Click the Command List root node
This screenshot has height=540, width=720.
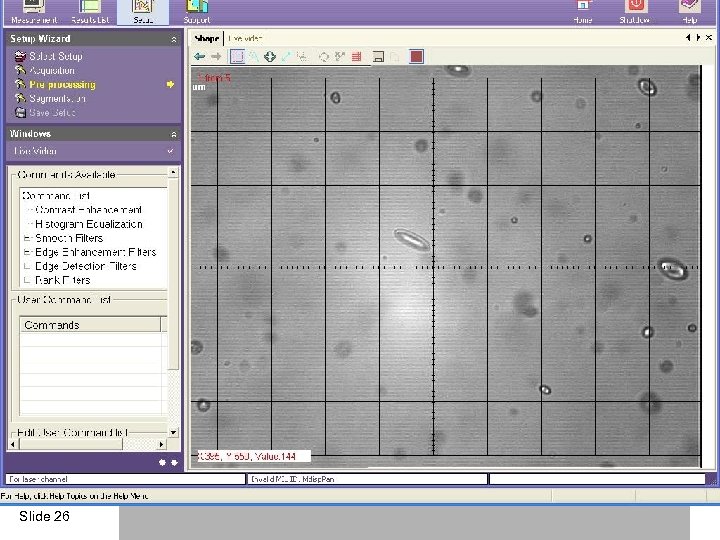(x=56, y=196)
